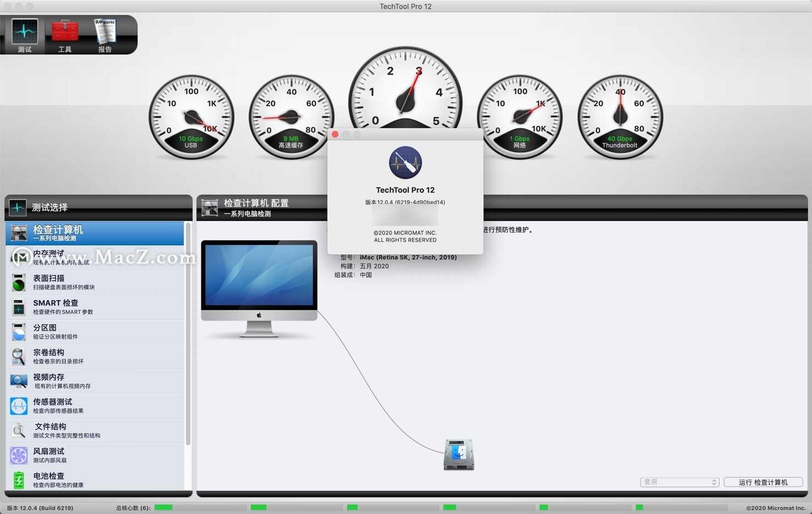Click the hard drive icon in the diagram

point(458,454)
